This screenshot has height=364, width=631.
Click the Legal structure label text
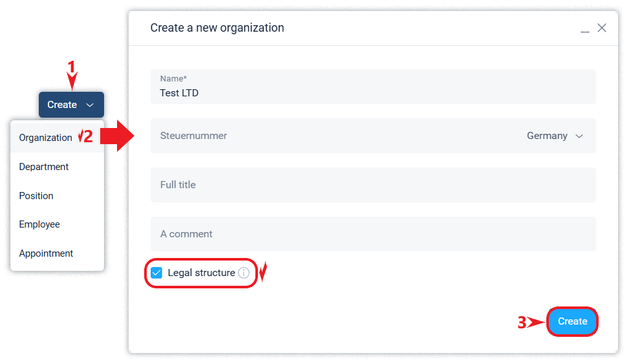click(x=201, y=273)
